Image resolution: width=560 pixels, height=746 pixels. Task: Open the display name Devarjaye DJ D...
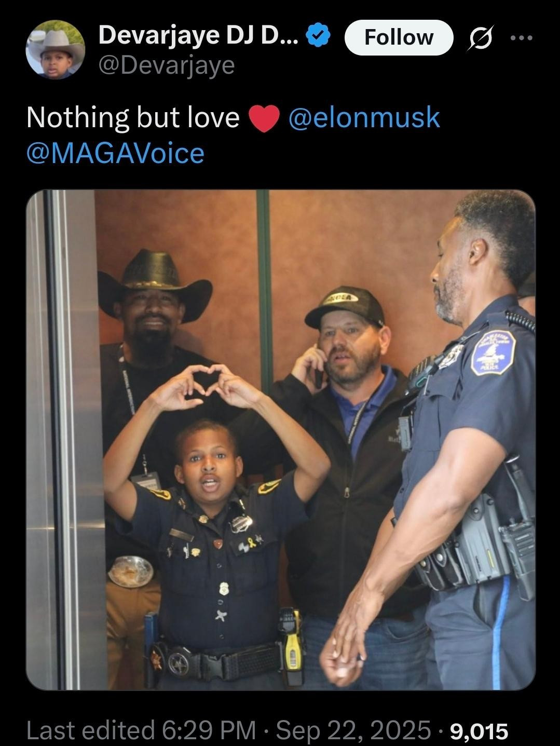pyautogui.click(x=198, y=35)
